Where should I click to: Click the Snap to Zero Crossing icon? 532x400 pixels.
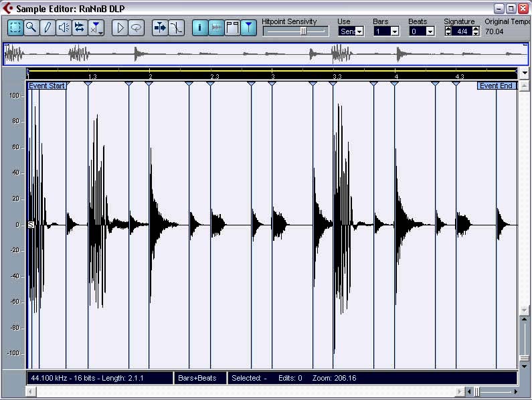point(177,27)
